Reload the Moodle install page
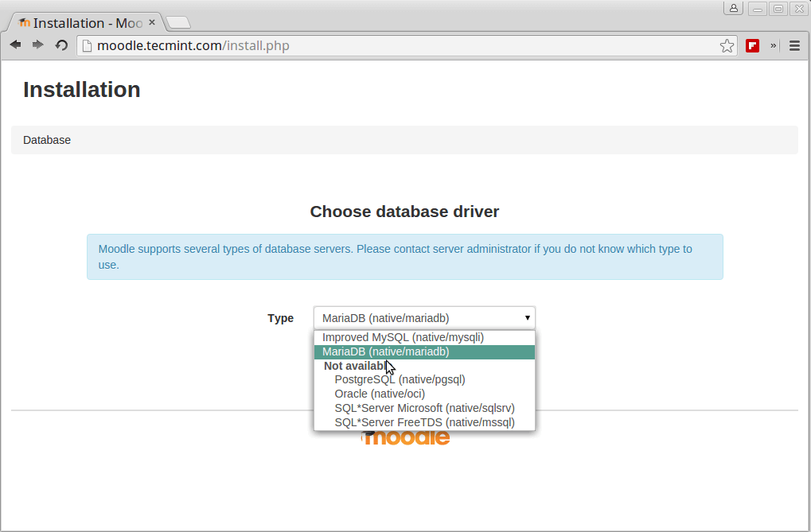Image resolution: width=811 pixels, height=532 pixels. 61,45
